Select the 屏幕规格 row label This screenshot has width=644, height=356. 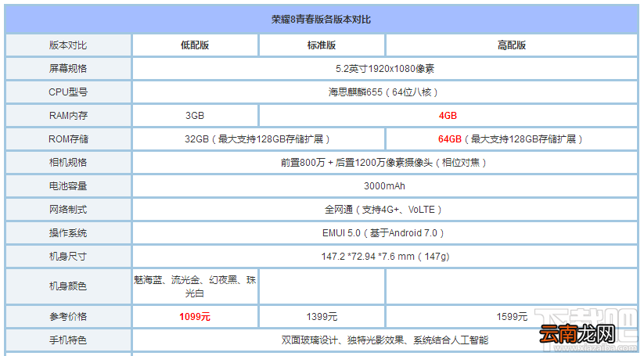(x=68, y=69)
